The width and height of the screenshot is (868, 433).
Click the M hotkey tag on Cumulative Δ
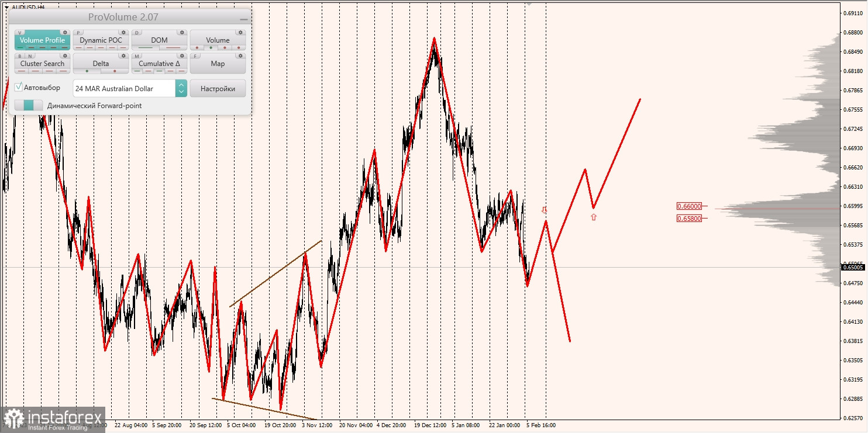[x=137, y=56]
